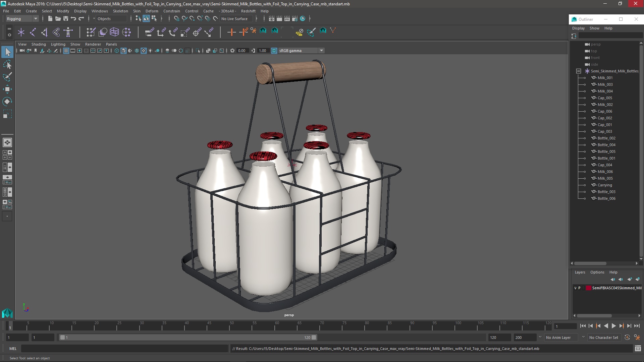Activate the Lasso Select tool
This screenshot has height=362, width=644.
pyautogui.click(x=7, y=64)
